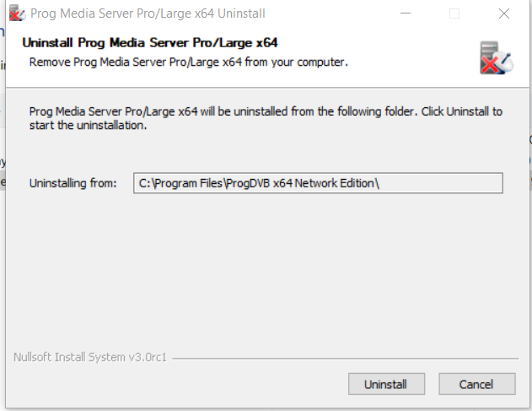
Task: Click the Prog Media Server title bar icon
Action: tap(14, 14)
